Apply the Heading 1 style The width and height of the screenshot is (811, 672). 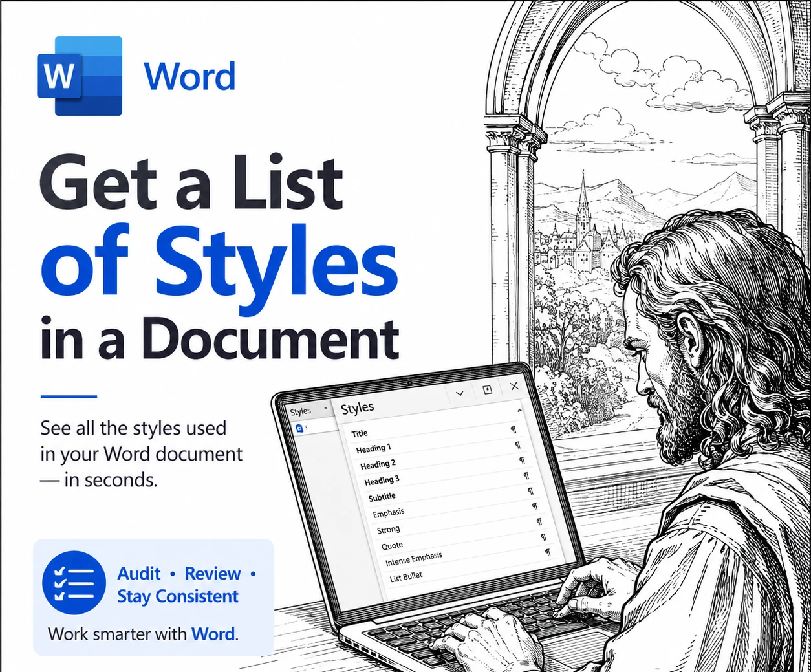click(373, 448)
